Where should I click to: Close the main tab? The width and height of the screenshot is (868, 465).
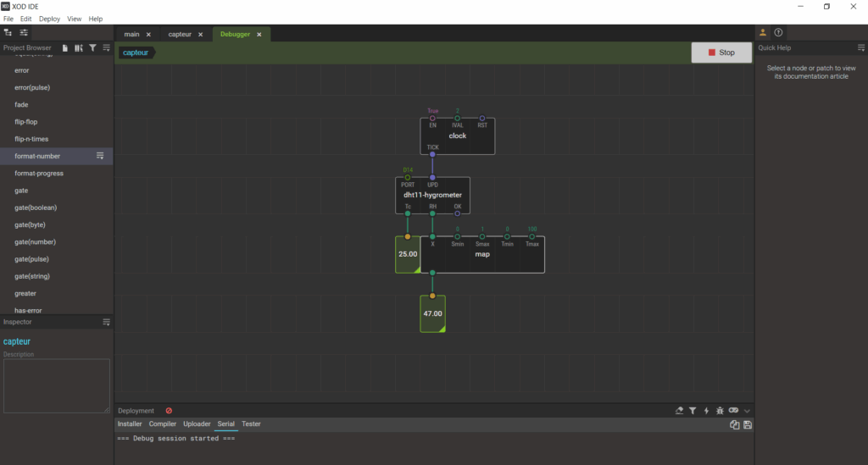point(148,34)
